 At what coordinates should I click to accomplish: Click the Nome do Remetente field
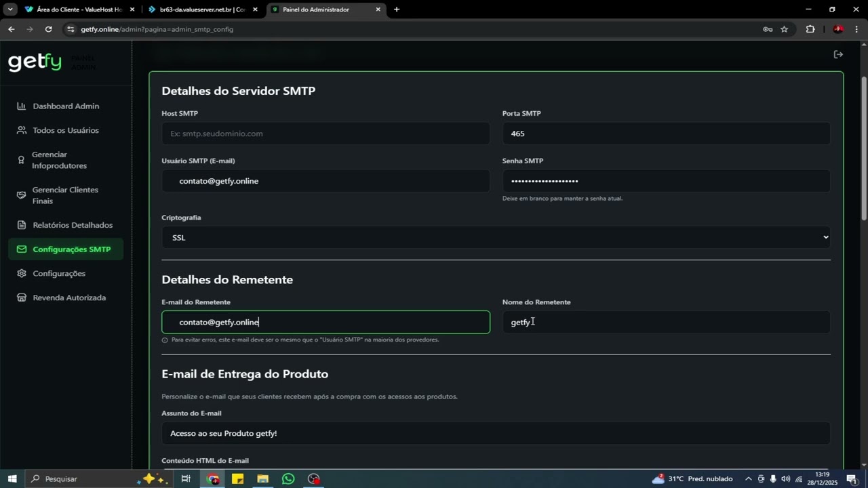666,322
